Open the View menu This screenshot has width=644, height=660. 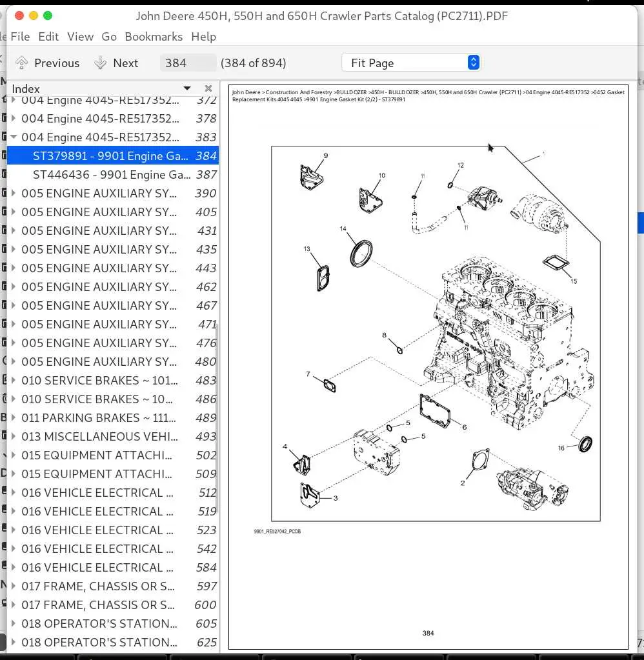80,37
